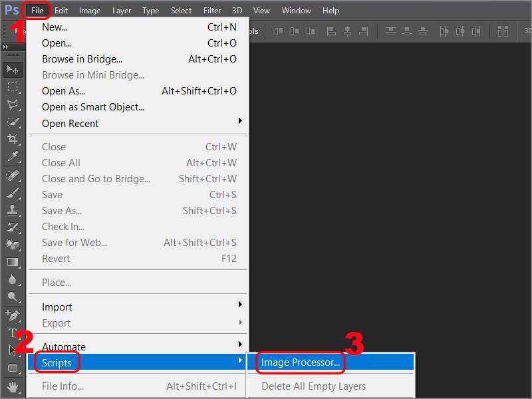
Task: Select the Blur tool
Action: (13, 279)
